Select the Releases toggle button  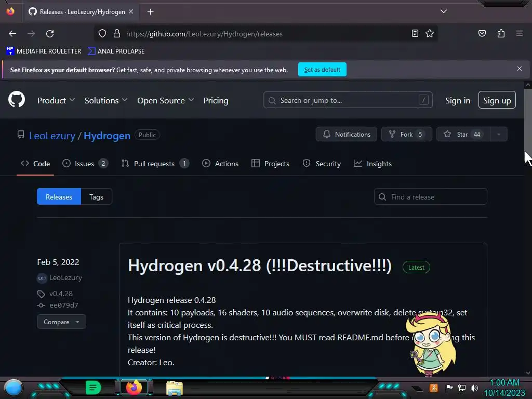point(59,197)
